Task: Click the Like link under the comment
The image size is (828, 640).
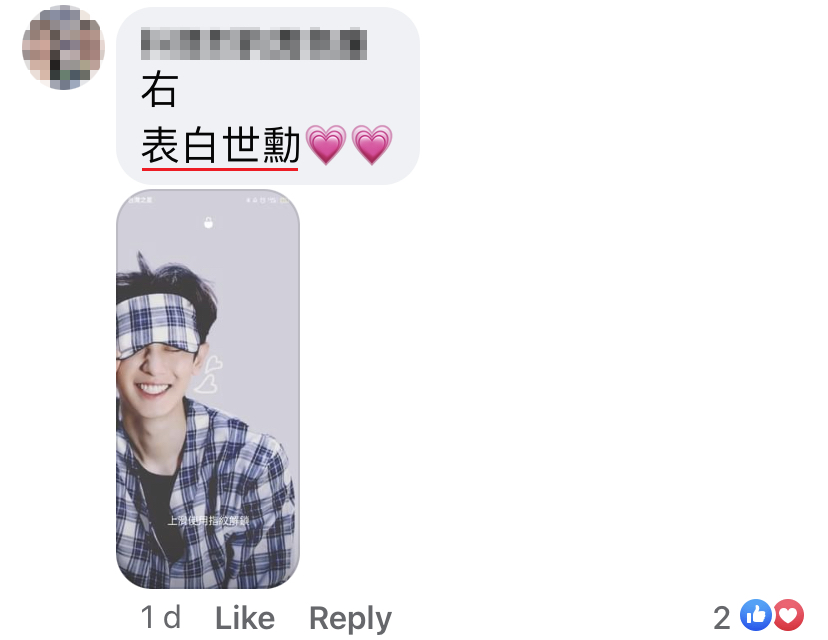Action: click(245, 618)
